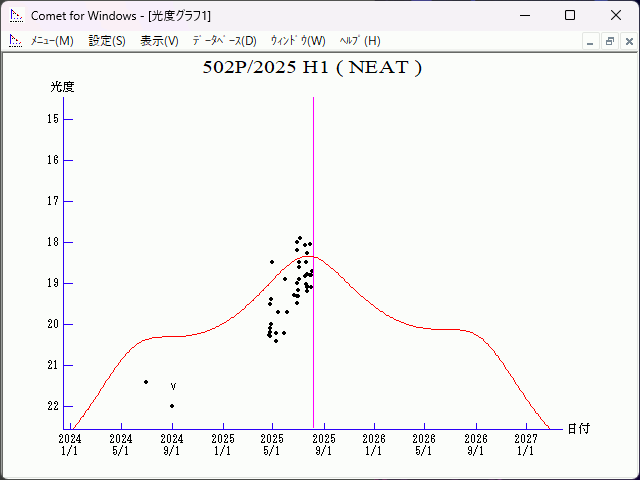Screen dimensions: 640x480
Task: Click the graph document icon left of メニュー
Action: tap(15, 41)
